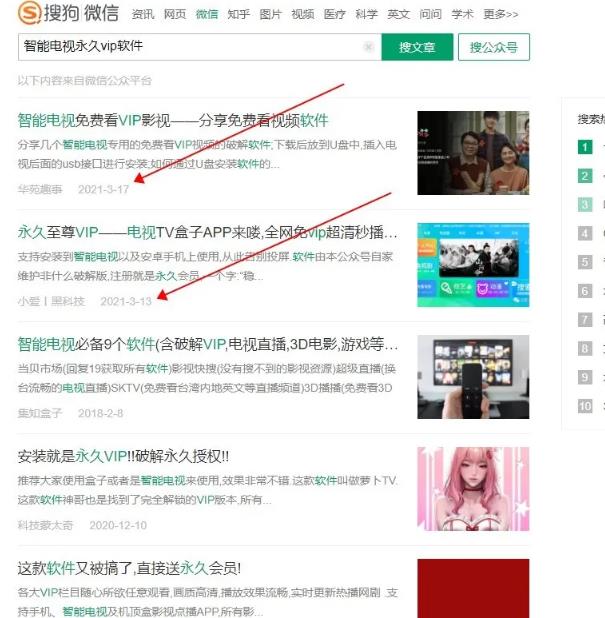Screen dimensions: 605x618
Task: Click the 搜文章 button
Action: point(417,47)
